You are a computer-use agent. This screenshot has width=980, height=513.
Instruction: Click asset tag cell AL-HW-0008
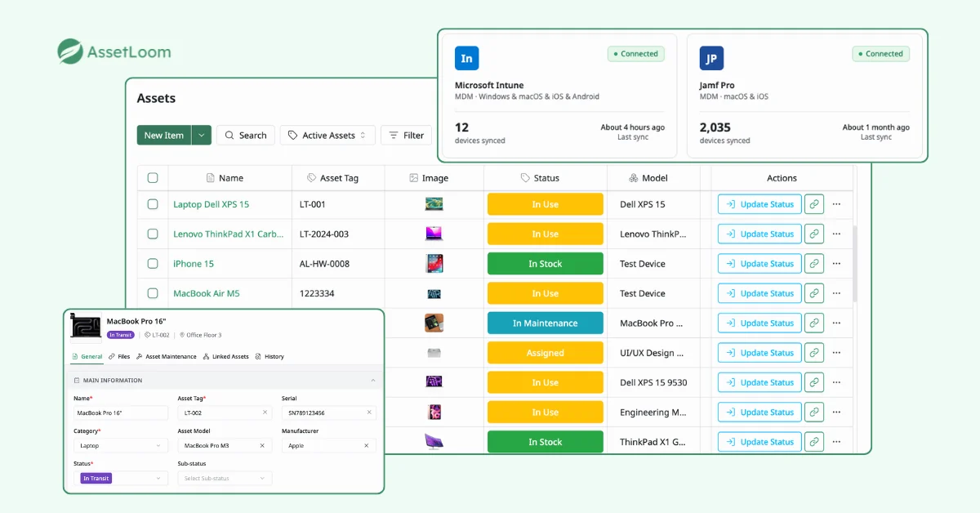(x=324, y=264)
